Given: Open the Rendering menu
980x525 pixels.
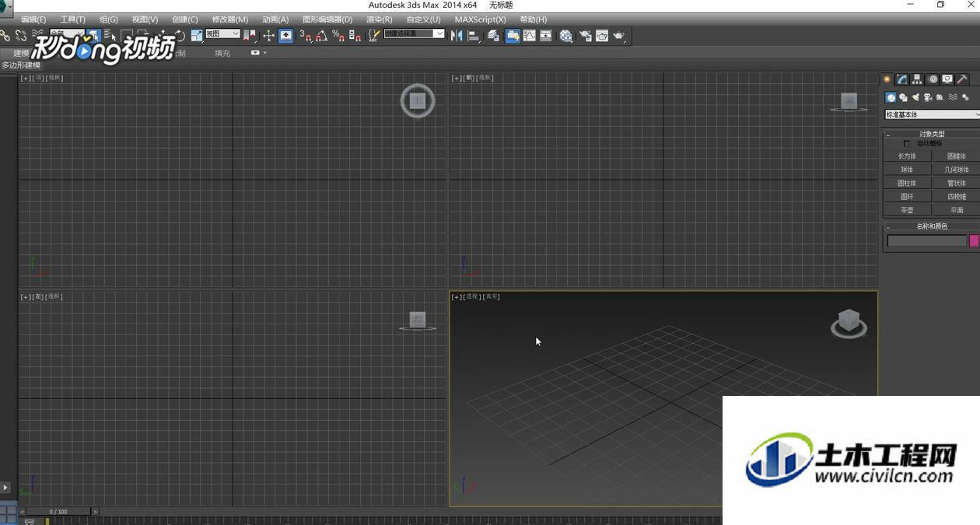Looking at the screenshot, I should 380,19.
